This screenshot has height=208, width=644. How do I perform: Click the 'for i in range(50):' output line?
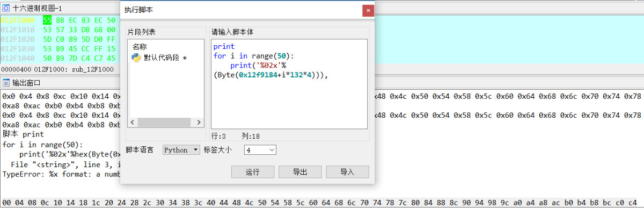(43, 145)
